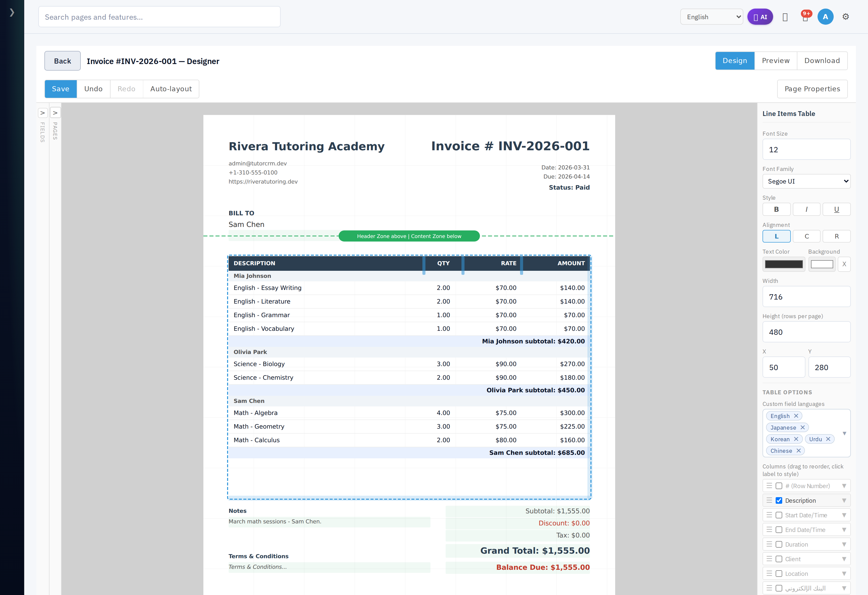Expand Client column style options

pos(844,559)
